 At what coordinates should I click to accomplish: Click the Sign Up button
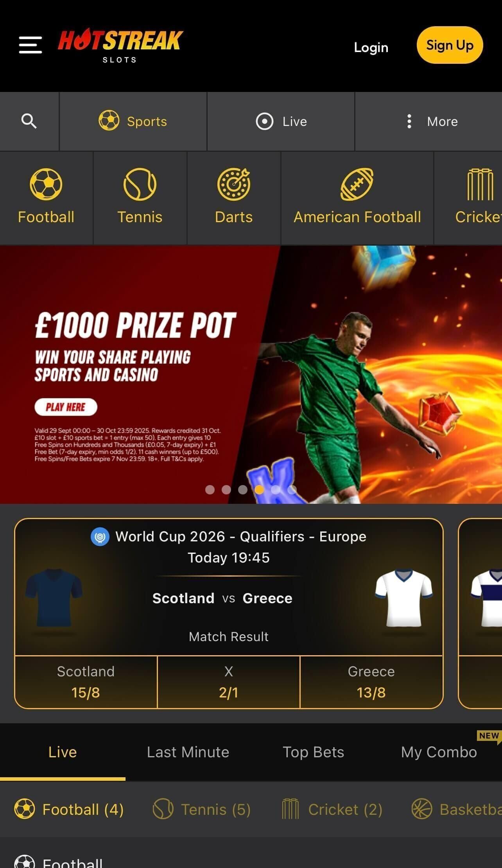[x=450, y=45]
